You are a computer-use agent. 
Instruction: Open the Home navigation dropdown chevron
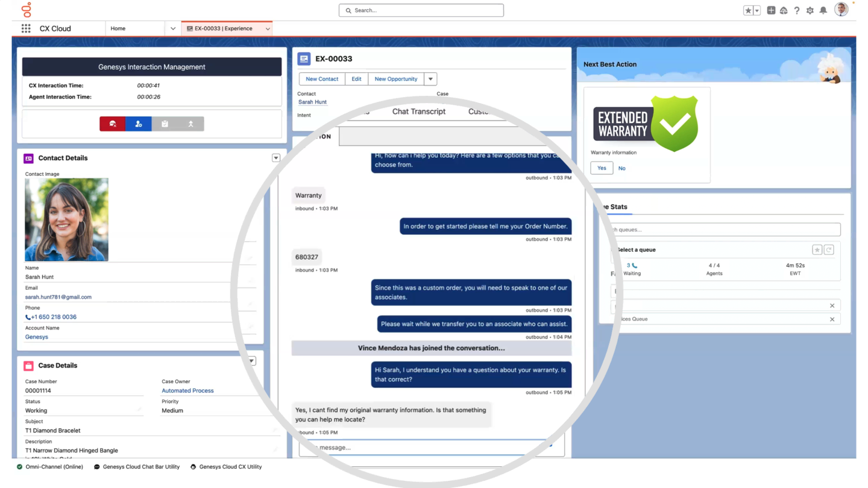point(173,28)
